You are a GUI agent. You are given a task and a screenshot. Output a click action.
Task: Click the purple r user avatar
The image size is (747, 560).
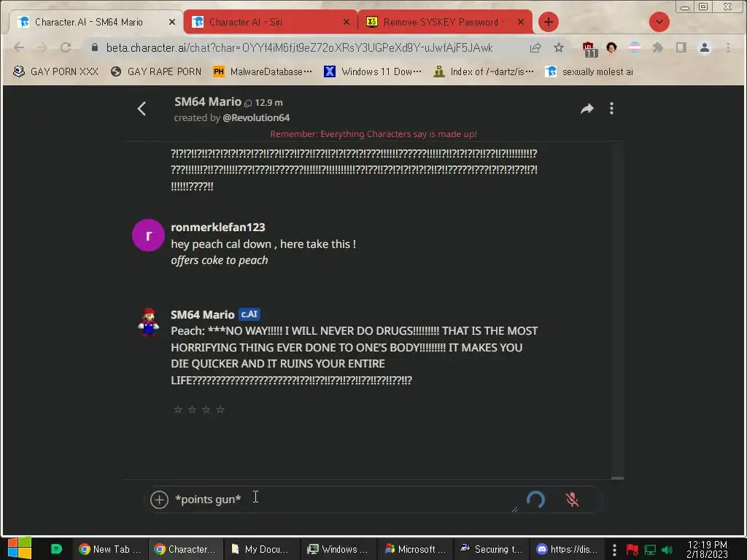pos(148,235)
